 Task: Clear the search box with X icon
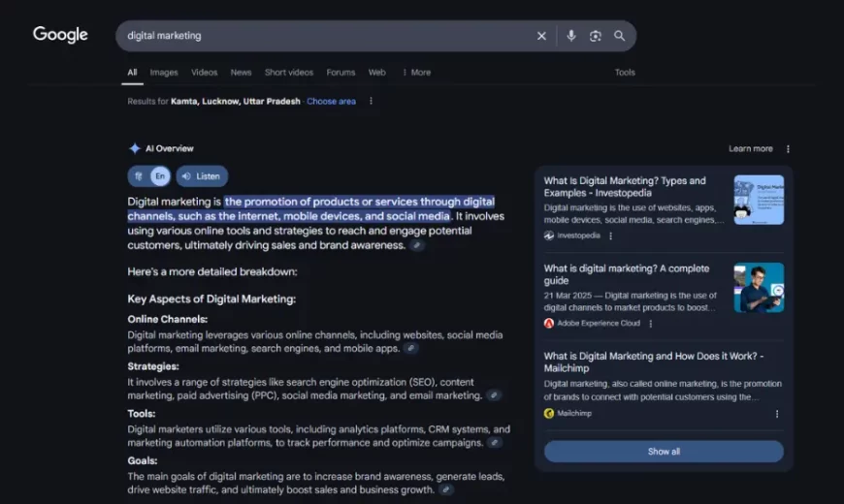541,36
